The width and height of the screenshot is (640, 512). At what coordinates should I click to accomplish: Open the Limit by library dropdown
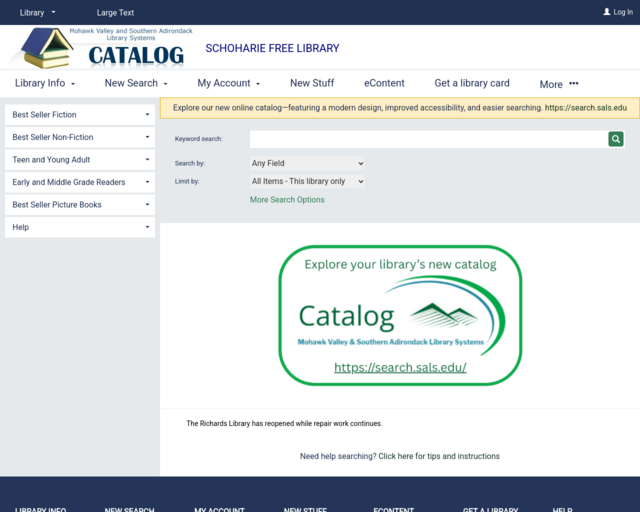point(307,181)
